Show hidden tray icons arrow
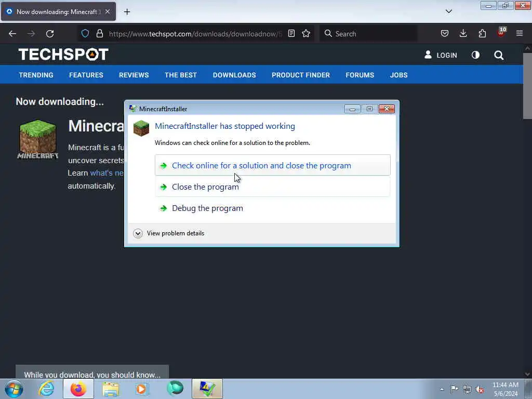The height and width of the screenshot is (399, 532). pos(442,389)
